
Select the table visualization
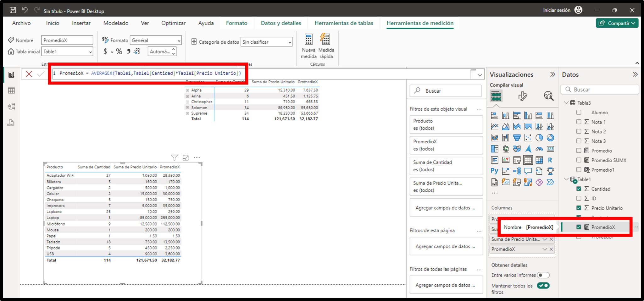point(528,160)
